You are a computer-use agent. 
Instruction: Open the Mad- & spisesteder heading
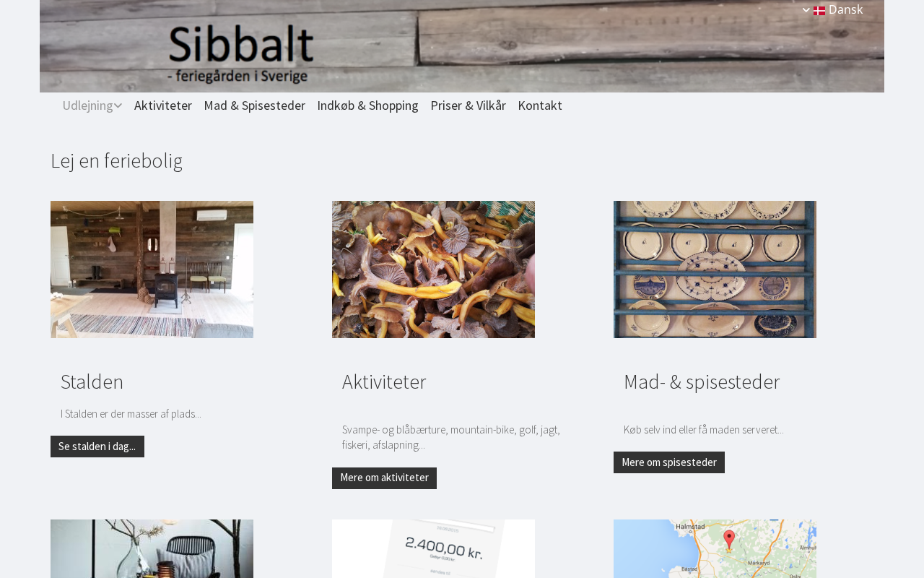[x=702, y=381]
